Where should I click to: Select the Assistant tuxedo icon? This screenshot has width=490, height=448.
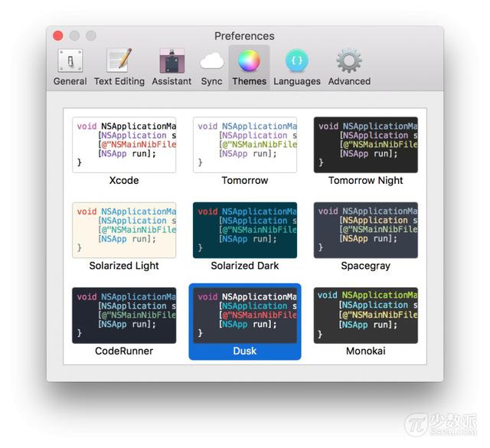171,61
